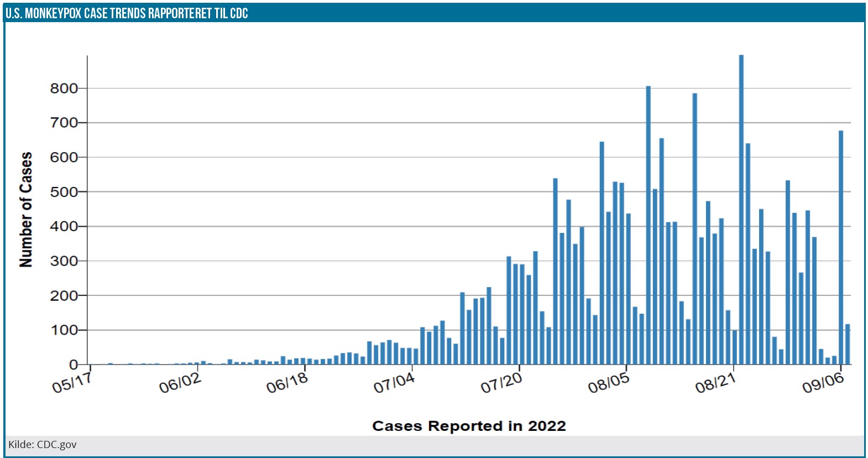Click the 07/20 date label
This screenshot has width=868, height=458.
point(501,383)
